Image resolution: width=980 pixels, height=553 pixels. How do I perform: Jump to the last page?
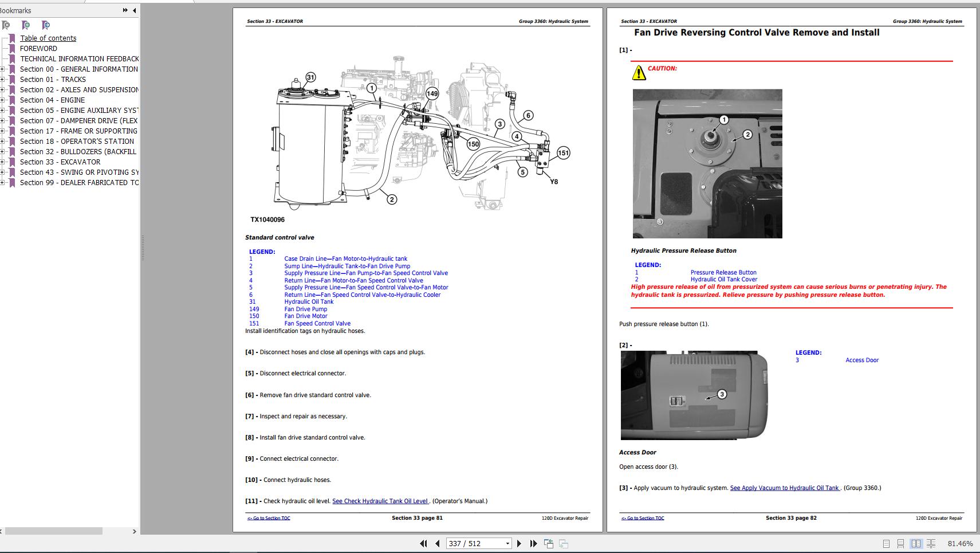click(x=533, y=543)
